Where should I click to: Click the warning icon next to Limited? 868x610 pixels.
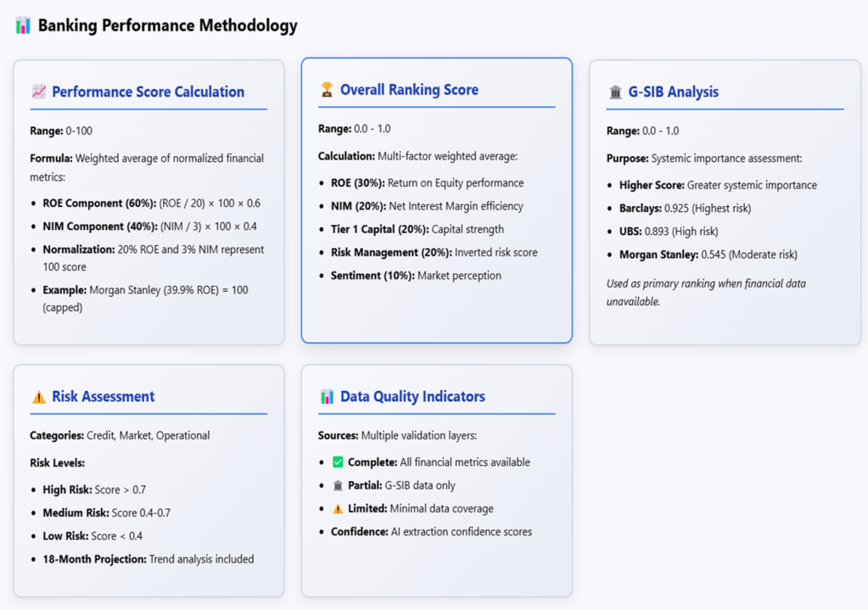(x=338, y=509)
